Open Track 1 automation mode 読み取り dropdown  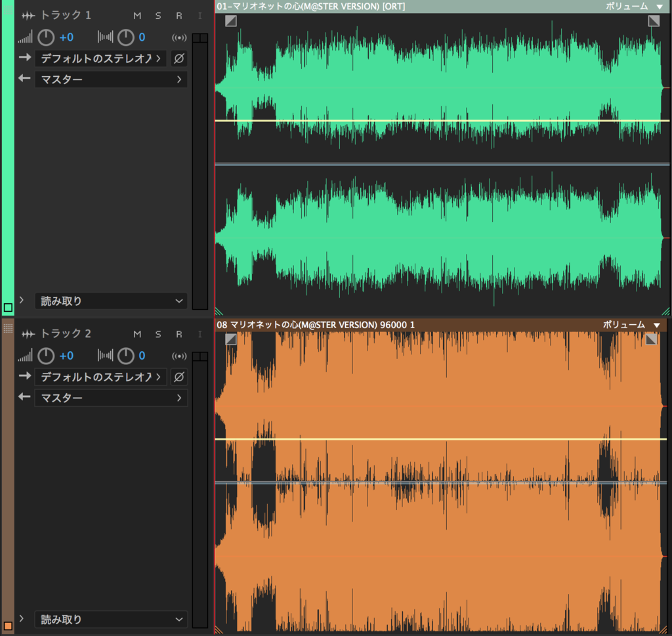(111, 301)
